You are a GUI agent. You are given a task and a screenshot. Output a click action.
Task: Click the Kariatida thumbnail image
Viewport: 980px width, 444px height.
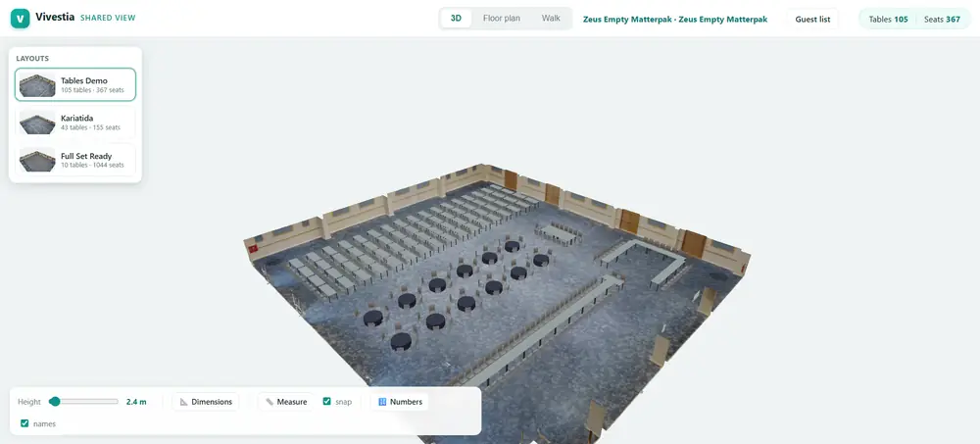tap(37, 122)
